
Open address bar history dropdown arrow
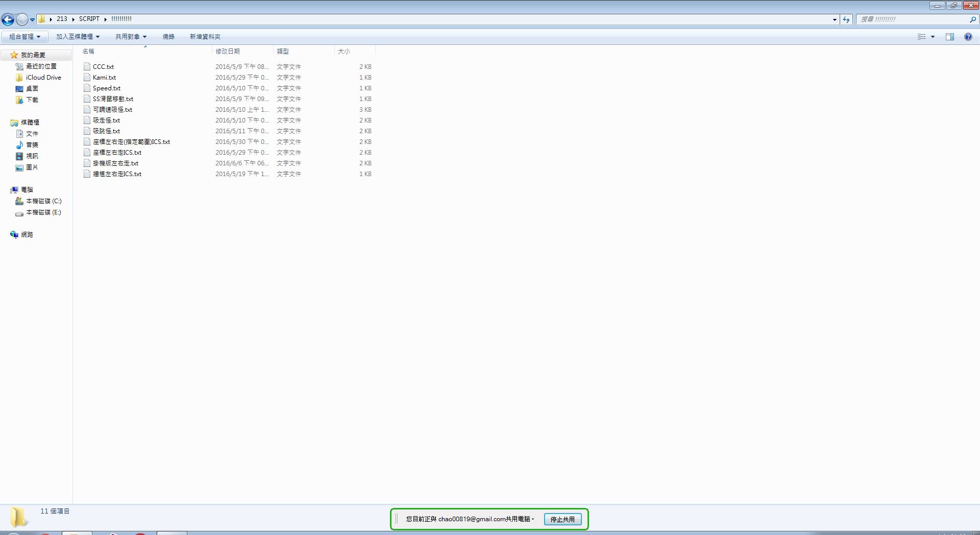pyautogui.click(x=835, y=19)
